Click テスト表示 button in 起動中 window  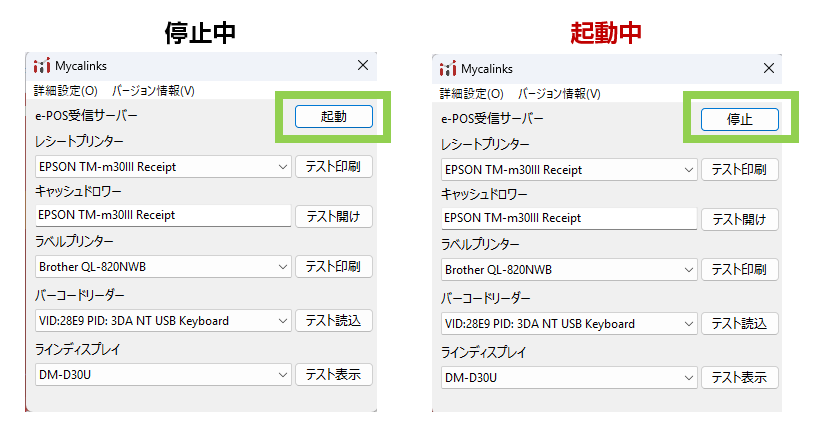739,378
